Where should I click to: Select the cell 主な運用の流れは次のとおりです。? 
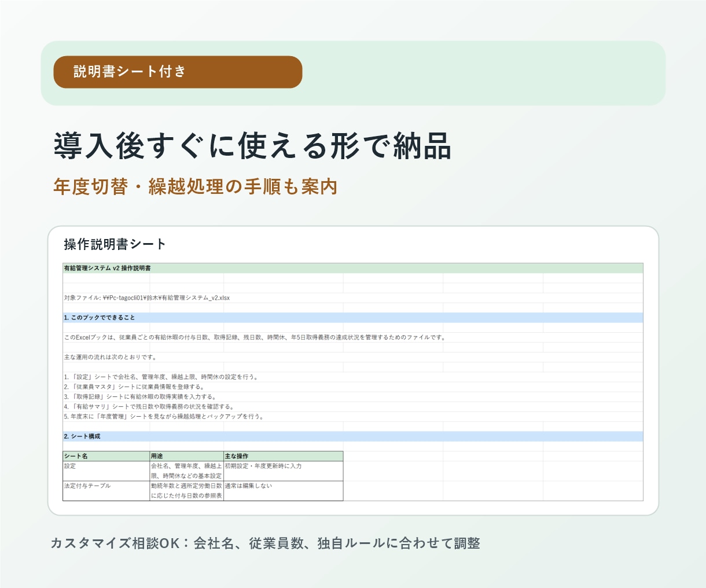coord(110,357)
